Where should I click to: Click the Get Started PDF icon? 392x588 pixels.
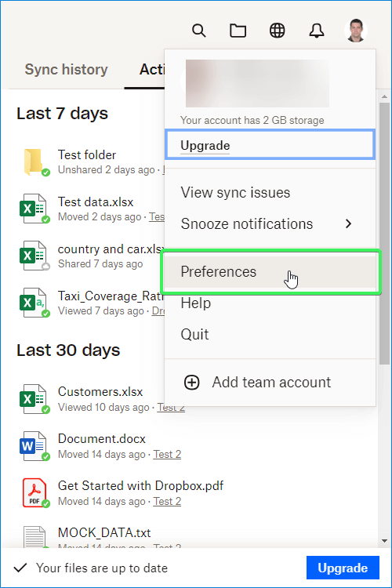point(34,493)
